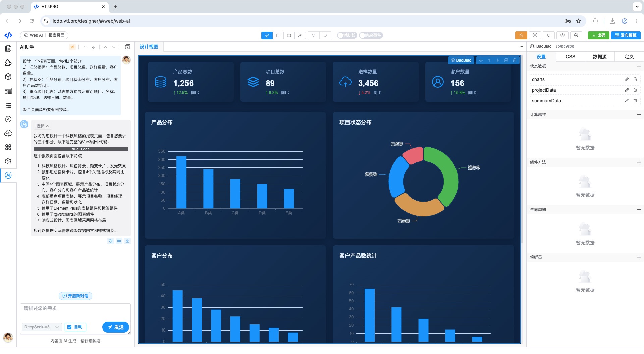
Task: Switch to mobile phone preview mode
Action: click(x=278, y=35)
